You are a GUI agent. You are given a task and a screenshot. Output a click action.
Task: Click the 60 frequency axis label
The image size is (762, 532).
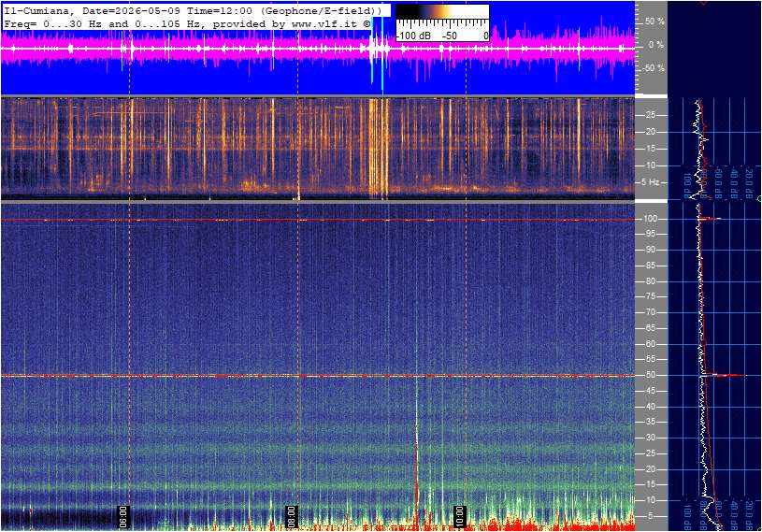pos(650,344)
